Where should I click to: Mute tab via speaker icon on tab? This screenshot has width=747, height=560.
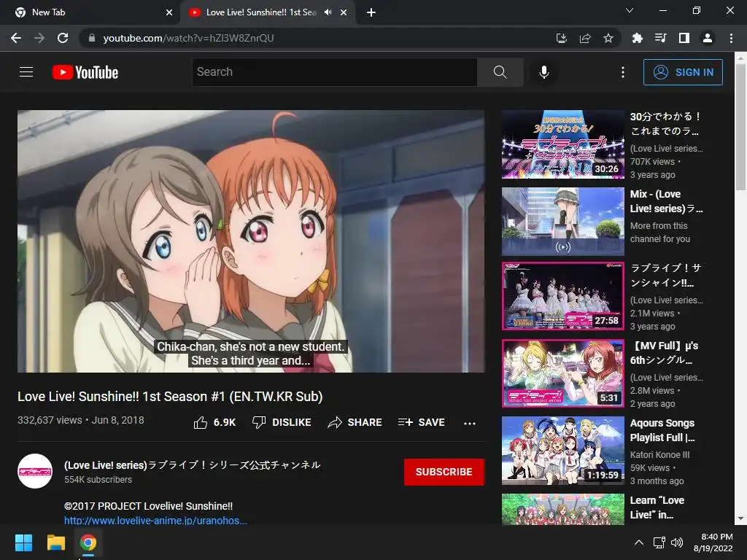[328, 12]
